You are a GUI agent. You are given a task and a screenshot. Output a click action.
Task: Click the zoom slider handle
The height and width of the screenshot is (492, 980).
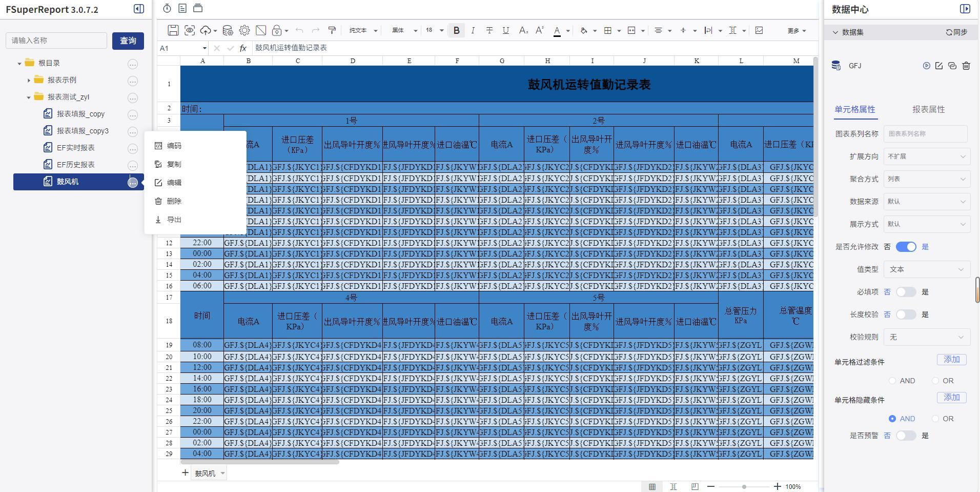pyautogui.click(x=744, y=486)
